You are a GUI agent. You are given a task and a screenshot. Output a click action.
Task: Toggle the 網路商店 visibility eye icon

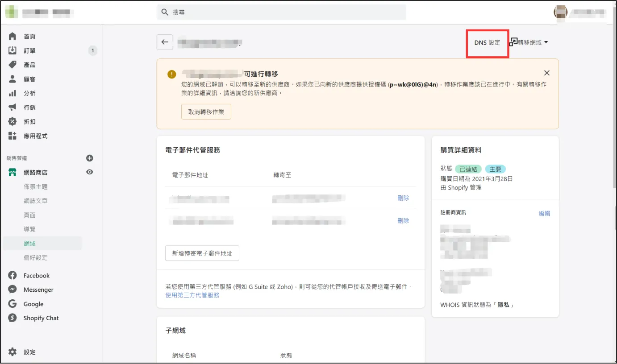click(x=89, y=172)
